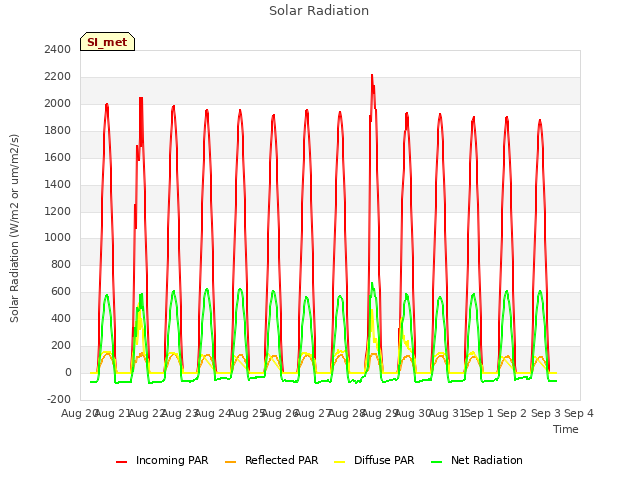This screenshot has height=480, width=640.
Task: Click the Solar Radiation chart title
Action: 319,11
